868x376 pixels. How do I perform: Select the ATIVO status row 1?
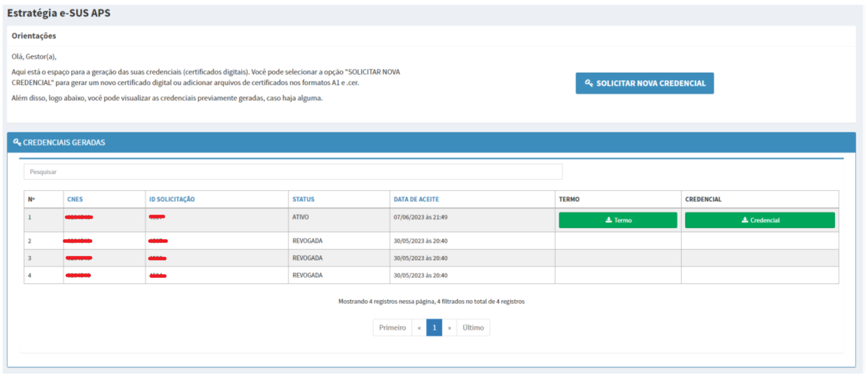pos(300,217)
